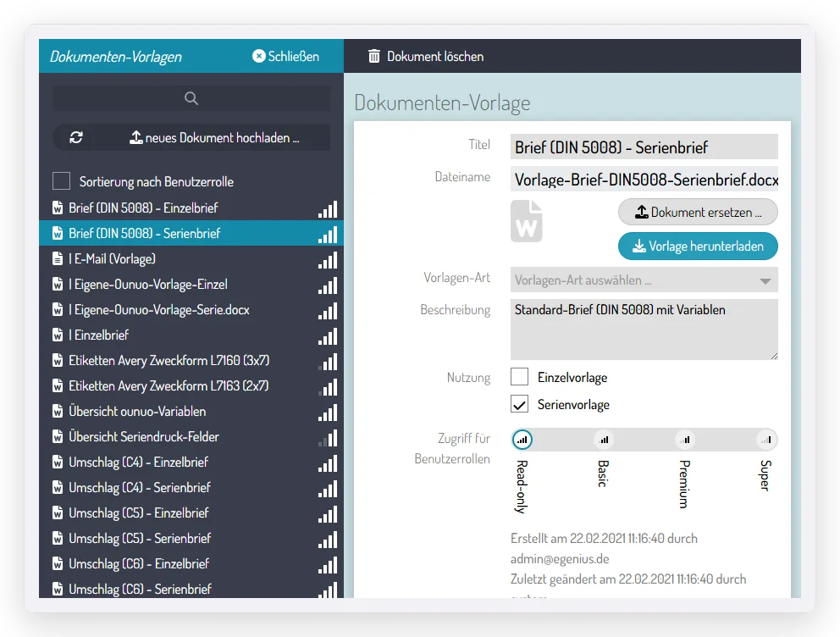Click into the Titel input field
Image resolution: width=840 pixels, height=637 pixels.
click(644, 147)
